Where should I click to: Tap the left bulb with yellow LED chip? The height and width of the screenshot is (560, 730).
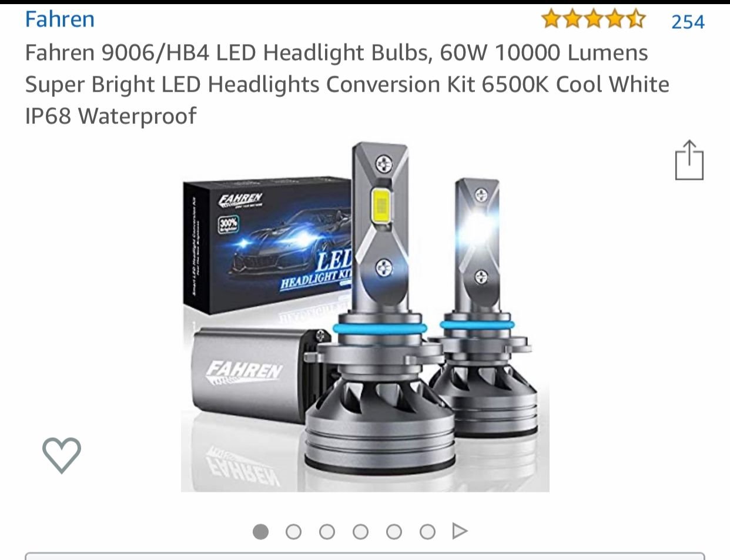pyautogui.click(x=380, y=306)
